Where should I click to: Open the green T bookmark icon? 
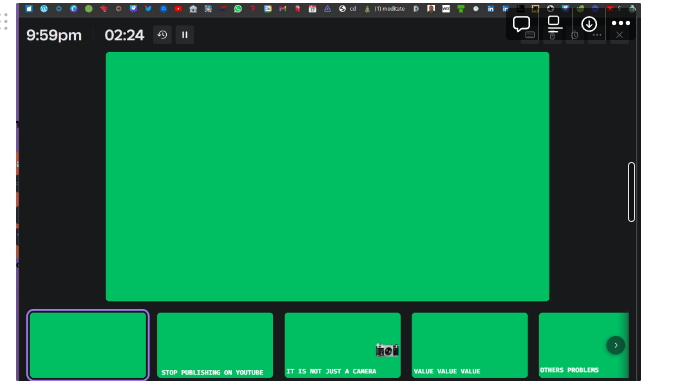[x=461, y=9]
